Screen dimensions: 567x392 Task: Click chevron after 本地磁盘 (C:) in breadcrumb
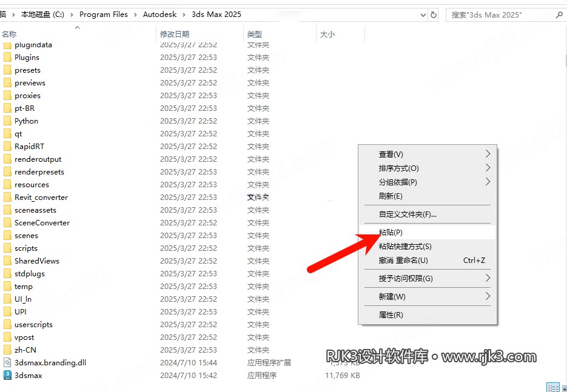(x=72, y=15)
